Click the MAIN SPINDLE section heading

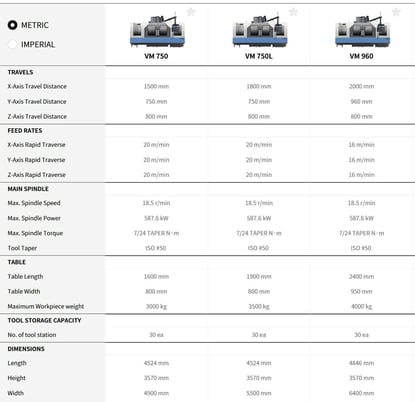(x=28, y=189)
